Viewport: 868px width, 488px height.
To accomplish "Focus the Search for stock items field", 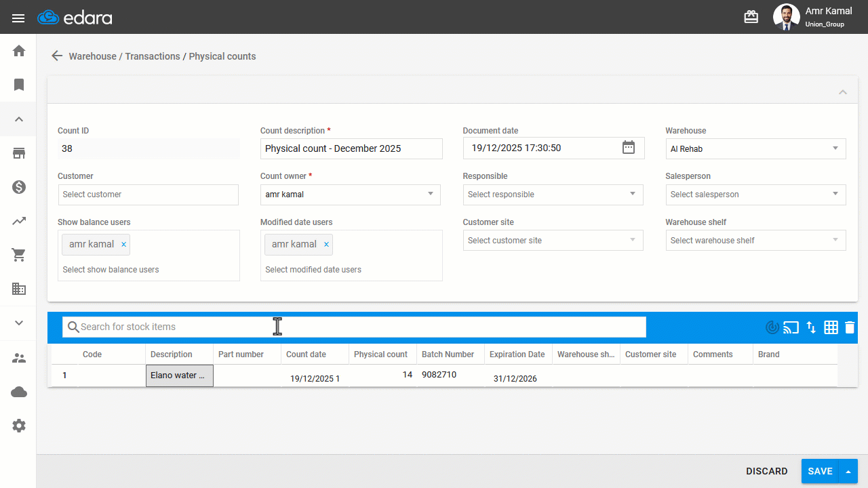I will click(354, 327).
